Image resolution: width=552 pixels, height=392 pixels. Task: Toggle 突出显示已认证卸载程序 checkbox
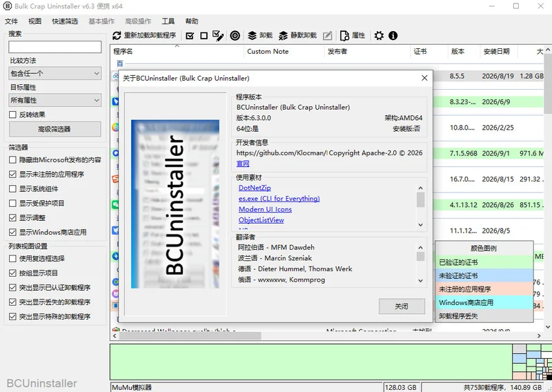12,287
